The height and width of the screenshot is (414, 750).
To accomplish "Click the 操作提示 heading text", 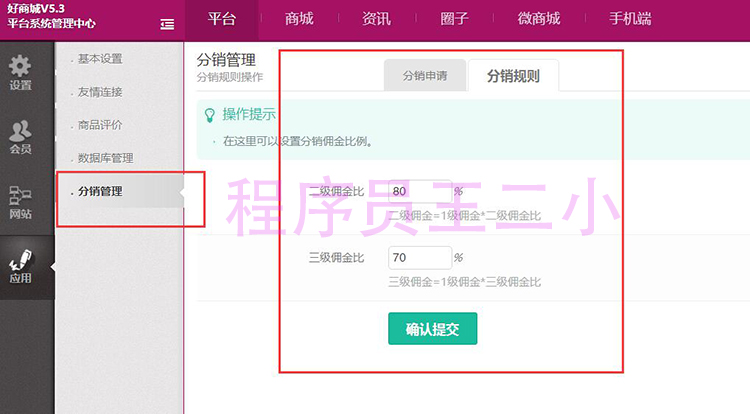I will click(249, 114).
